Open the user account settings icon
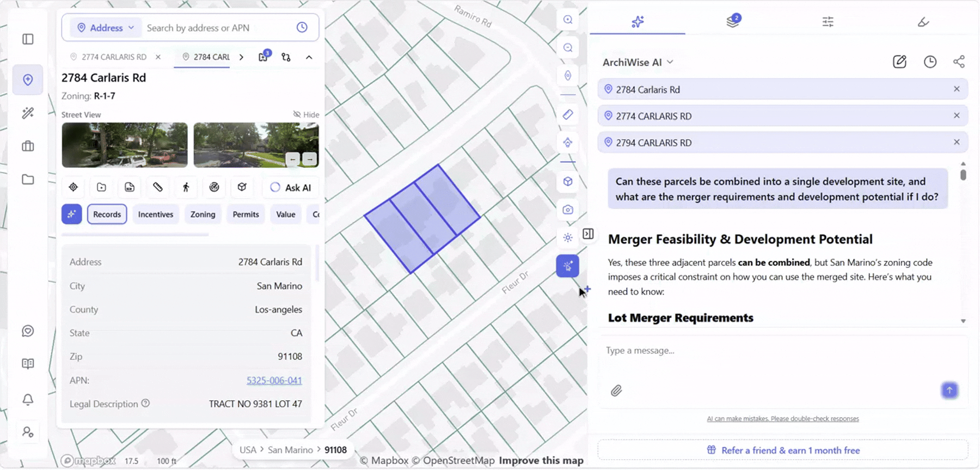980x470 pixels. coord(28,432)
